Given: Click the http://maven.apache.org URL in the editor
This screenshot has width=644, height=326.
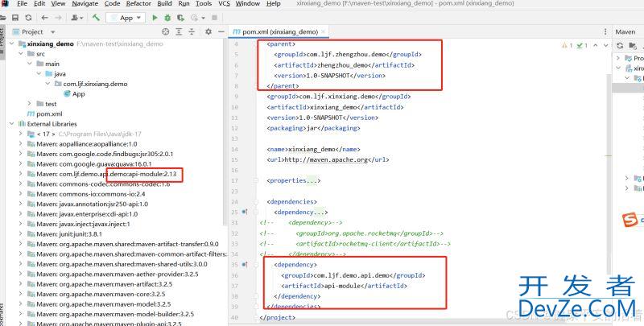Looking at the screenshot, I should tap(324, 159).
